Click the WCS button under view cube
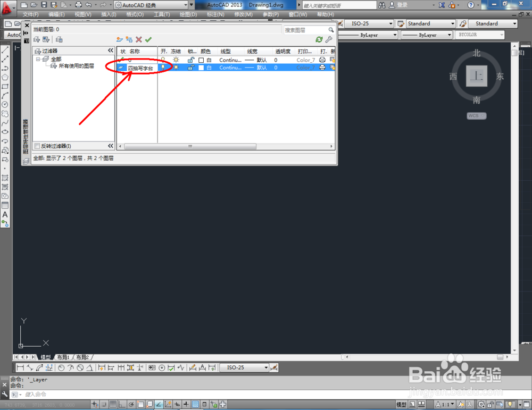This screenshot has height=410, width=532. [x=476, y=115]
